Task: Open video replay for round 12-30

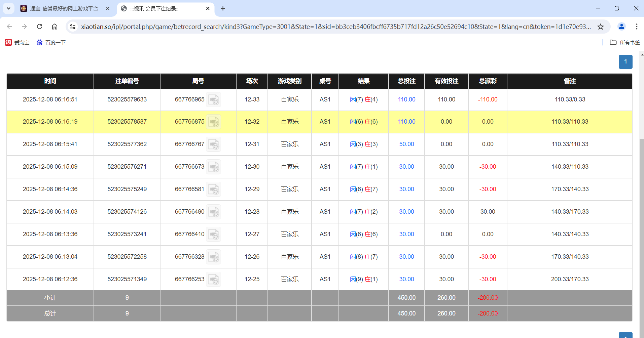Action: pos(214,167)
